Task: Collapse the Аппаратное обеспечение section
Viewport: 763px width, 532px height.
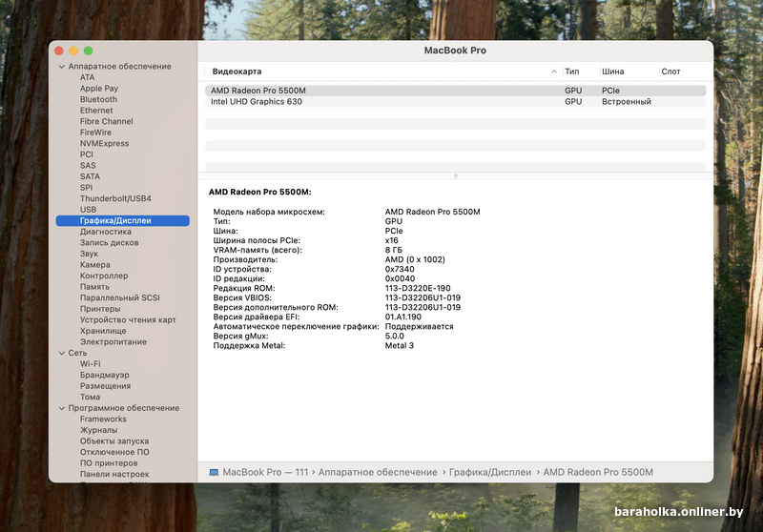Action: (60, 67)
